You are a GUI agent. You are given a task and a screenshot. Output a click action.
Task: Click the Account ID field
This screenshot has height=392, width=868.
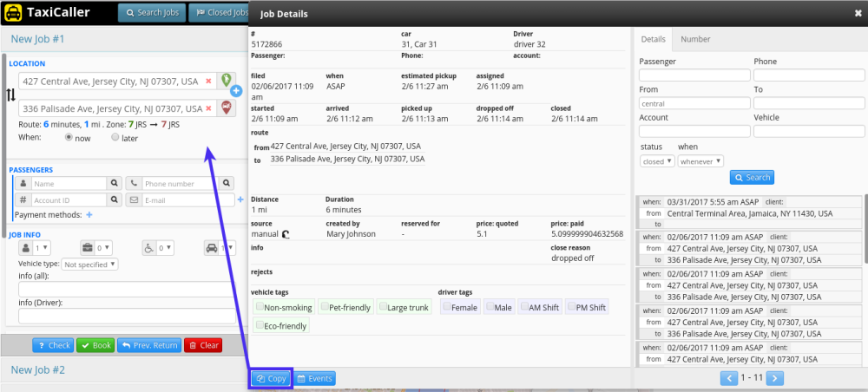pyautogui.click(x=69, y=199)
